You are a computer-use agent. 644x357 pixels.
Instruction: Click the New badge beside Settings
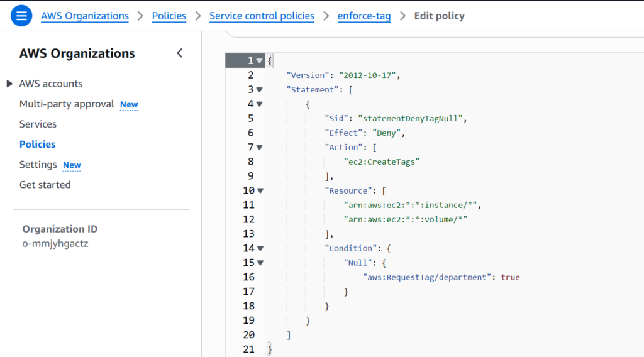click(72, 165)
